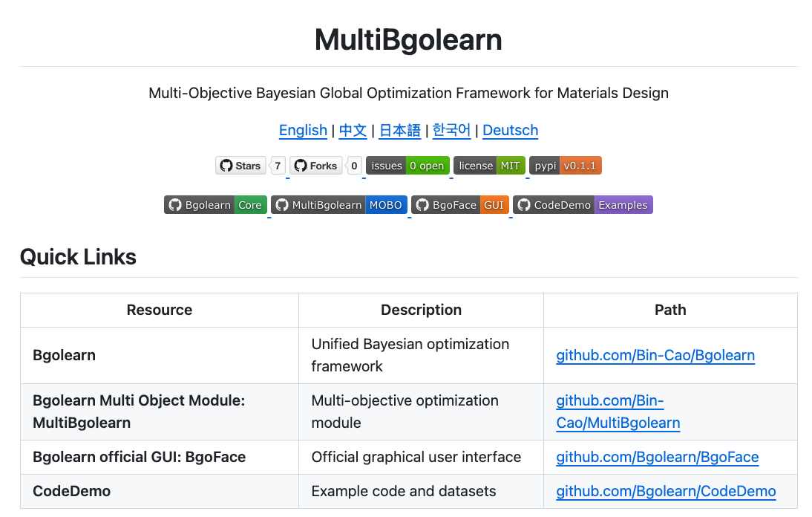Click the Example code and datasets text
The image size is (812, 517).
point(404,491)
